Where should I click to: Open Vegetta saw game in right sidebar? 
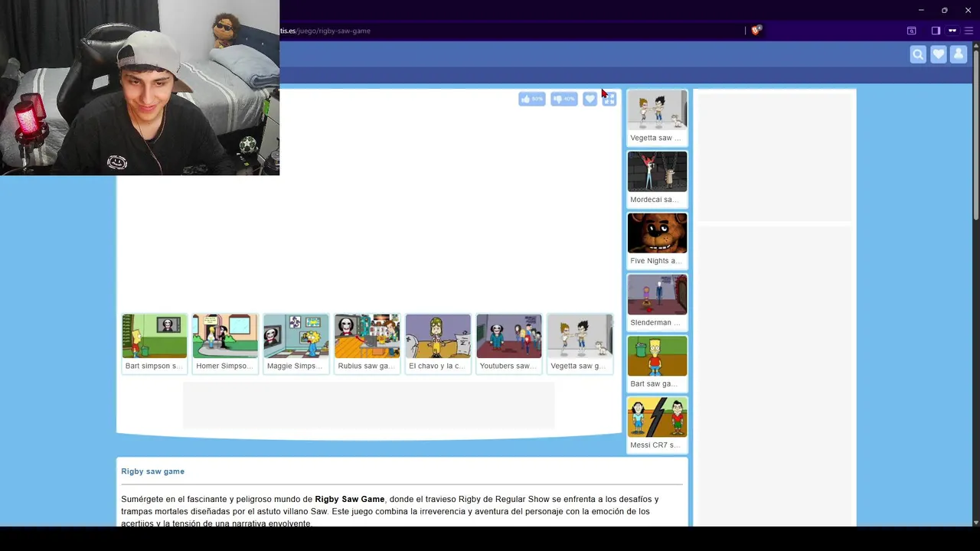coord(657,110)
